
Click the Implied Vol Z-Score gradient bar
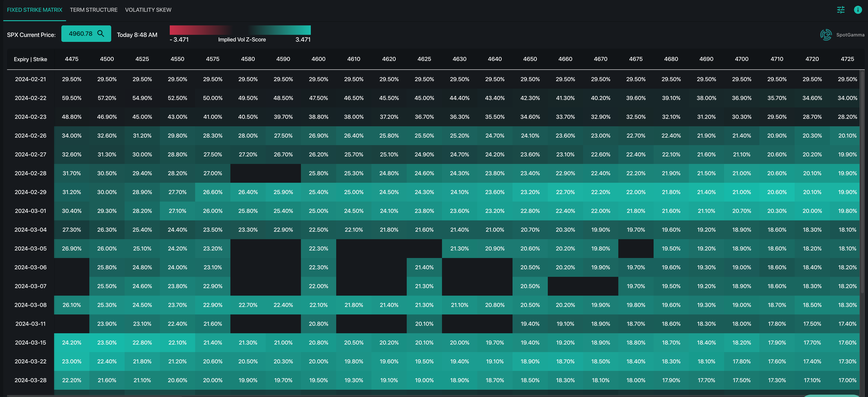(240, 30)
